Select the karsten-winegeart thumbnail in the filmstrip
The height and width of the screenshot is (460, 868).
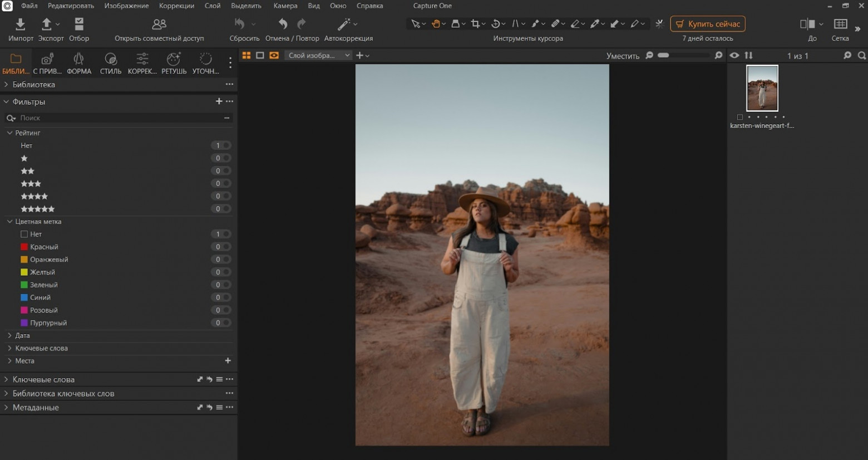[x=762, y=88]
